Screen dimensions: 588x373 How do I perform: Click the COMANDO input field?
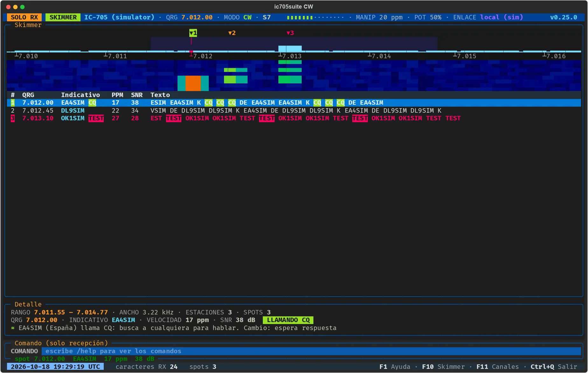tap(311, 351)
